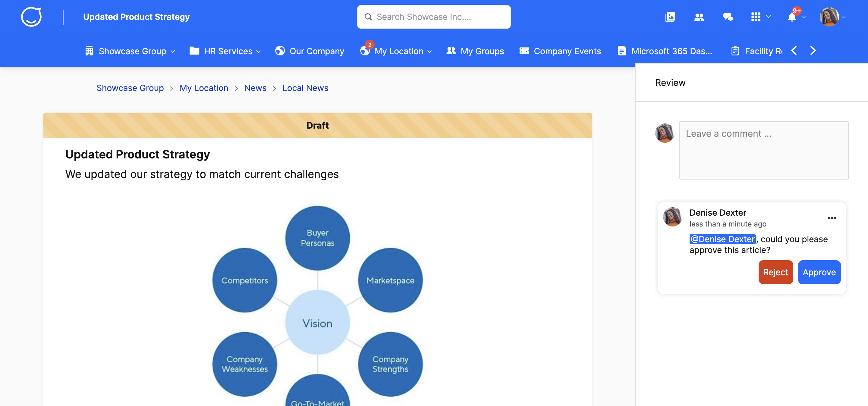The image size is (868, 406).
Task: Expand the My Location dropdown chevron
Action: 429,52
